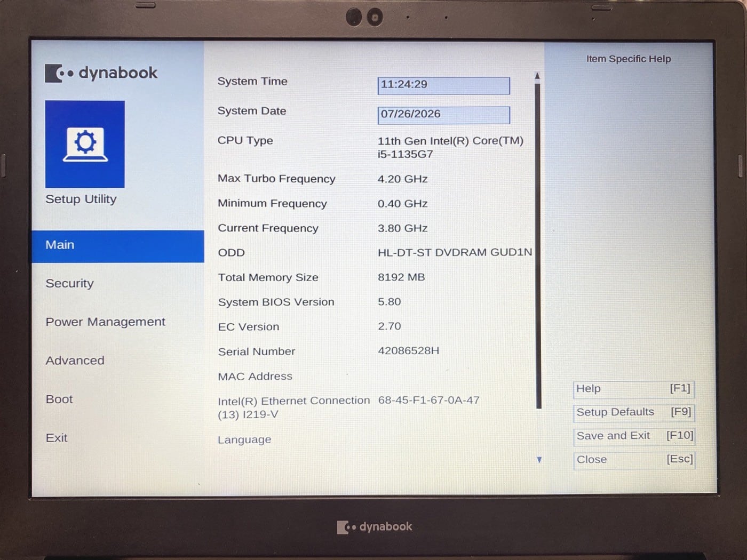Click the serial number value 42086528H
This screenshot has height=560, width=747.
click(409, 351)
